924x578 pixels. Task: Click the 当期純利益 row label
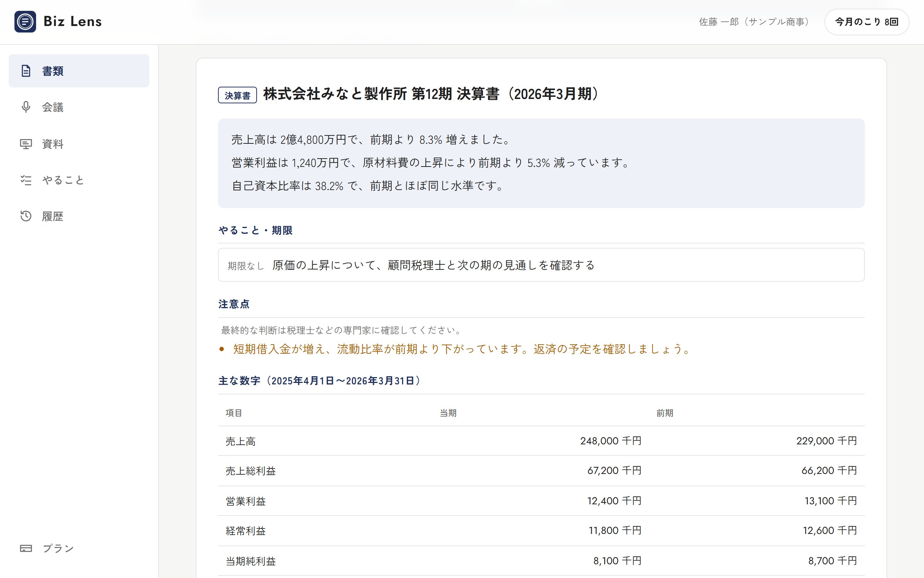pos(250,561)
